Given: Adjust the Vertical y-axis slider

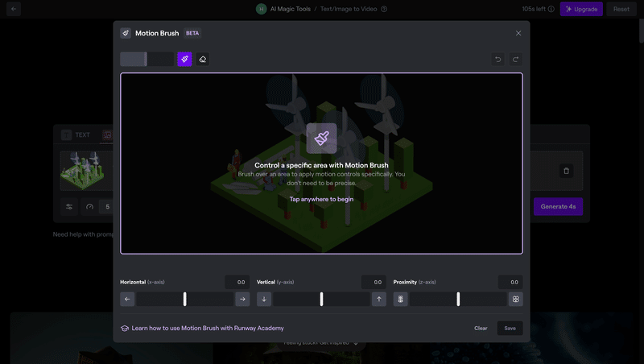Looking at the screenshot, I should pyautogui.click(x=321, y=299).
